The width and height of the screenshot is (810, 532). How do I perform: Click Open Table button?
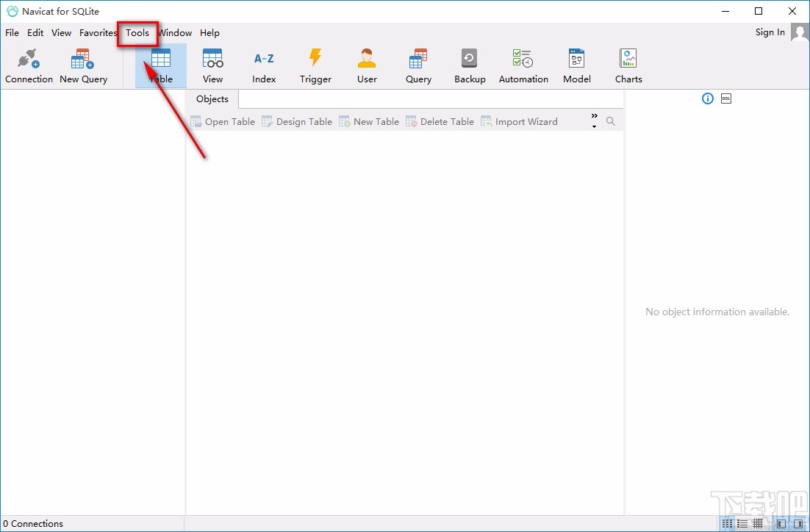[x=223, y=121]
